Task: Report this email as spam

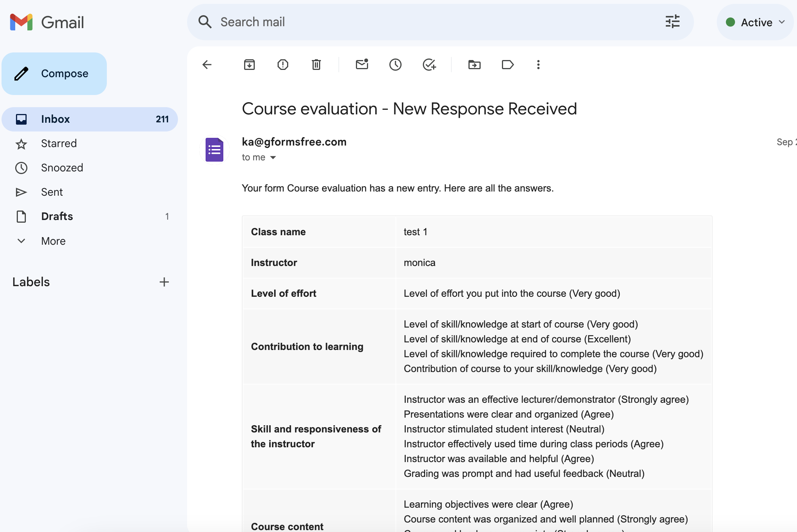Action: pos(283,65)
